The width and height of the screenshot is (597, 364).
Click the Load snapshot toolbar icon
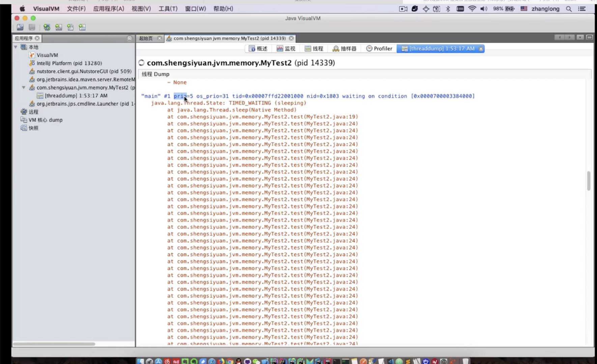click(x=20, y=27)
